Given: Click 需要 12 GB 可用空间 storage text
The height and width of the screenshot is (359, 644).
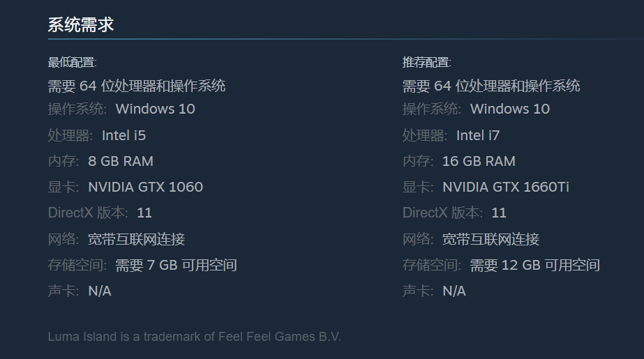Looking at the screenshot, I should tap(534, 266).
